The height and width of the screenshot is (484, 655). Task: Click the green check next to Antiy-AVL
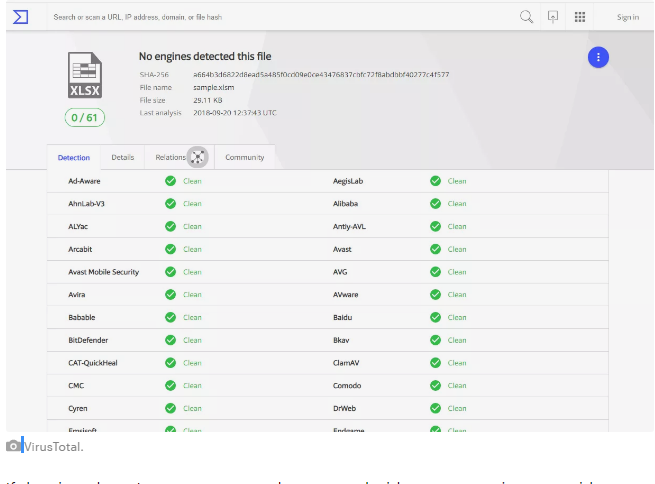point(435,226)
